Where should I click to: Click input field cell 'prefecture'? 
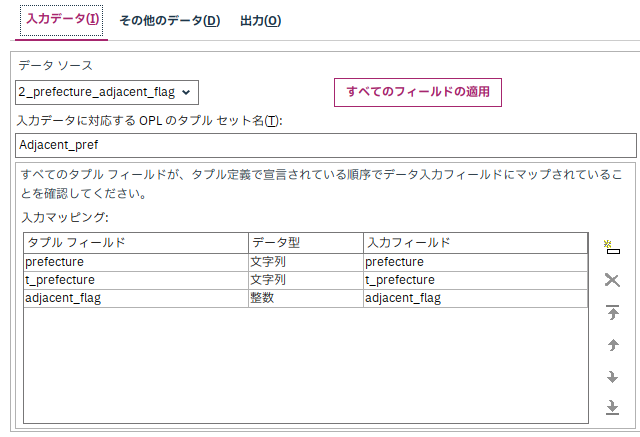click(476, 262)
